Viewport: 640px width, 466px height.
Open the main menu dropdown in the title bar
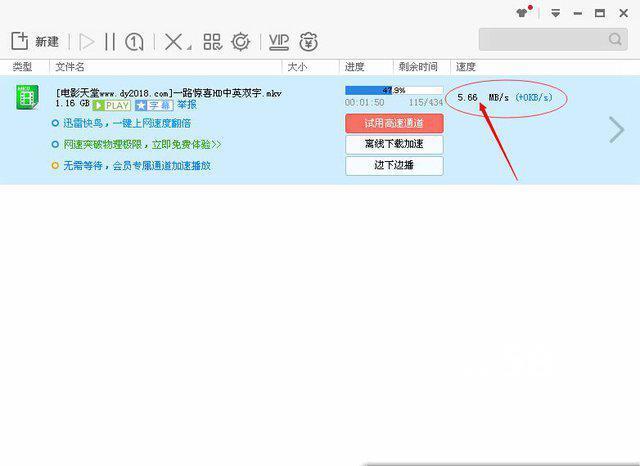point(555,13)
